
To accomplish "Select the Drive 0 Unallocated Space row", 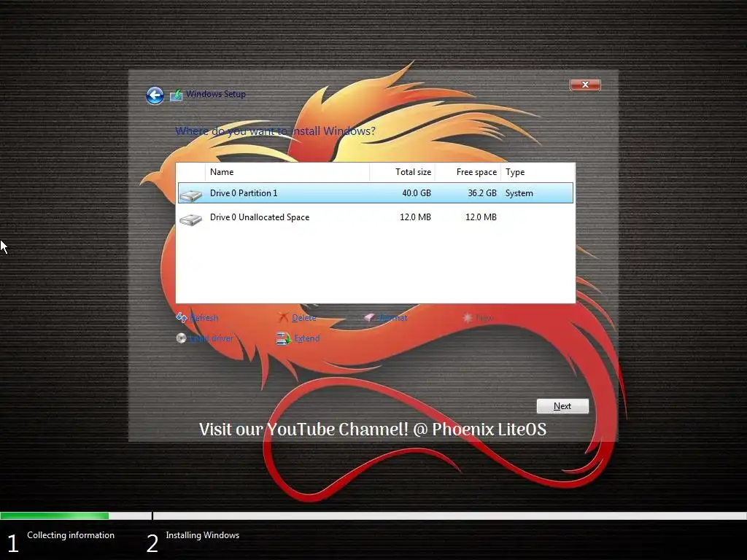I will (x=376, y=217).
